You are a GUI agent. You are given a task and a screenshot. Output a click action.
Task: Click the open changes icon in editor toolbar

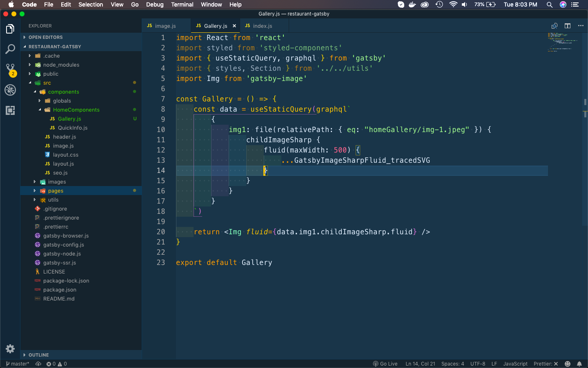tap(555, 26)
